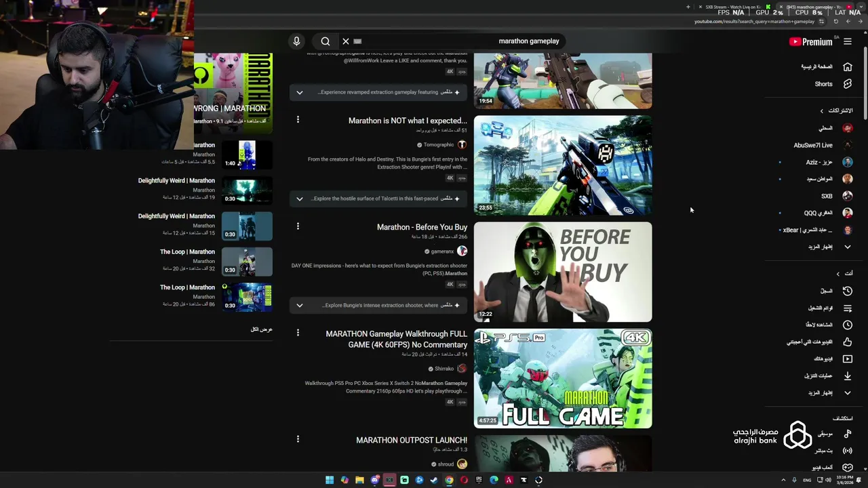Open Steam from the taskbar
The height and width of the screenshot is (488, 868).
[434, 480]
